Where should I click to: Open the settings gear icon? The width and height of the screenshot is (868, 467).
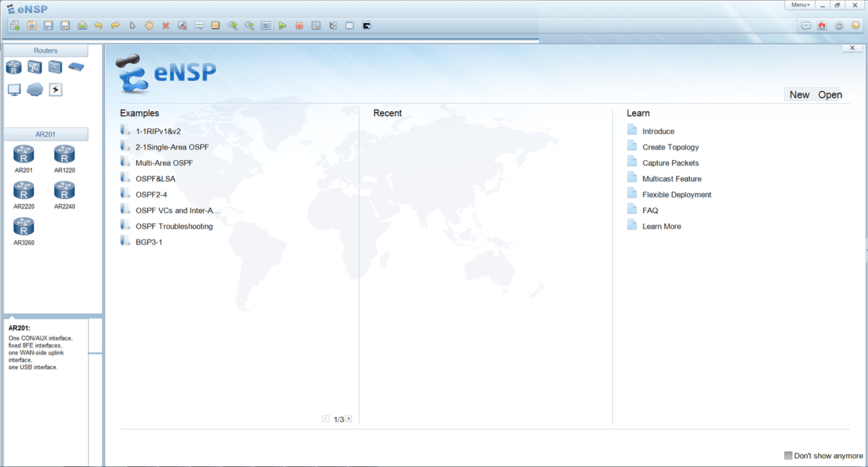(839, 26)
